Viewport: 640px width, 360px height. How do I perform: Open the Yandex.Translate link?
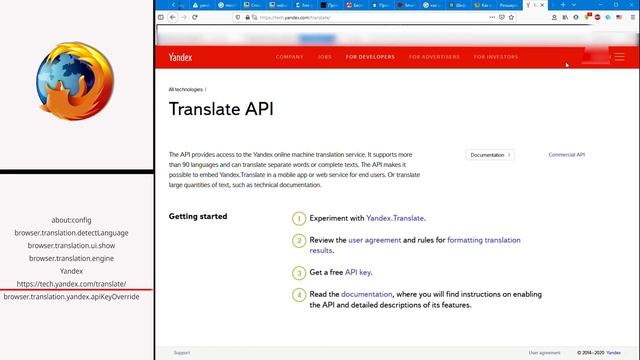point(395,218)
